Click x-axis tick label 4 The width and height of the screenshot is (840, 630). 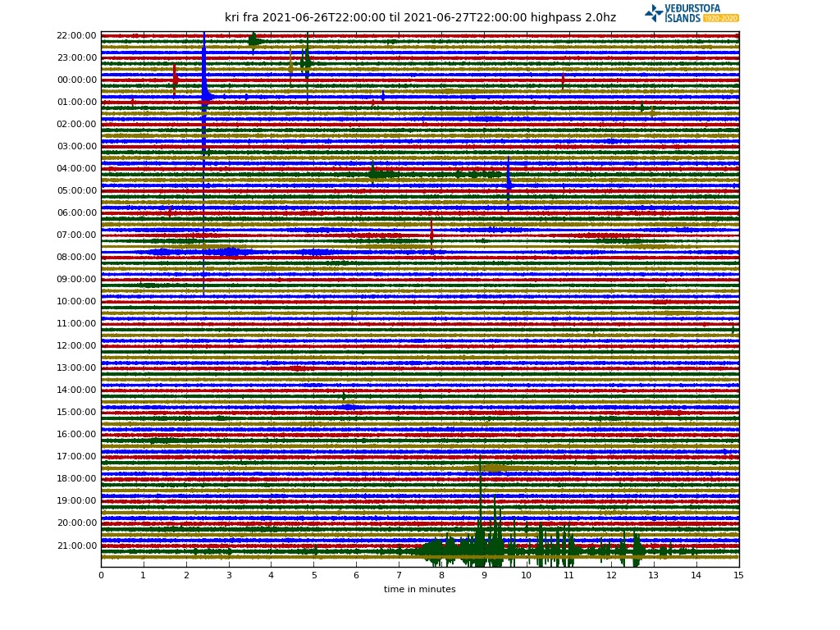[271, 575]
